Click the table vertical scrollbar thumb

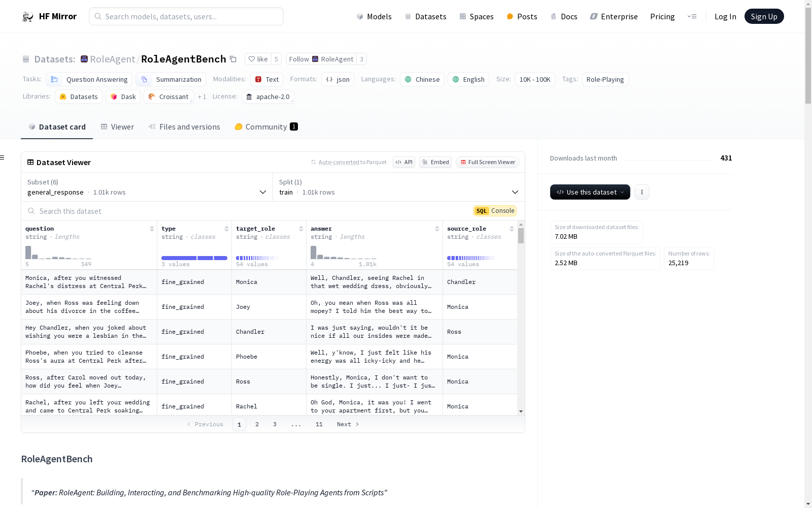521,236
